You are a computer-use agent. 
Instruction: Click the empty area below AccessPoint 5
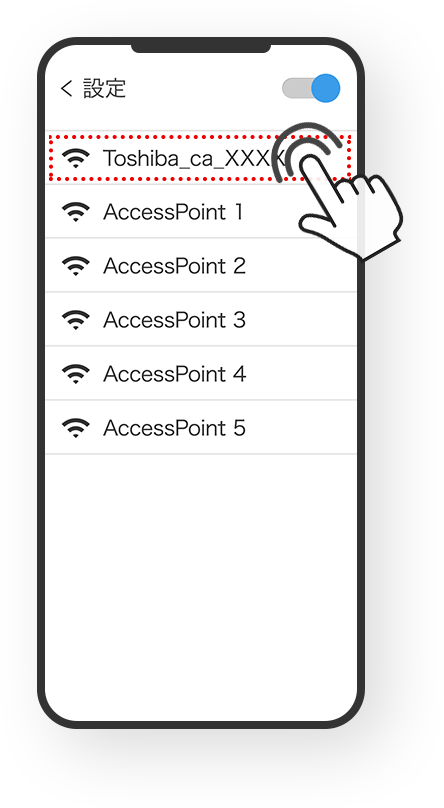tap(200, 582)
